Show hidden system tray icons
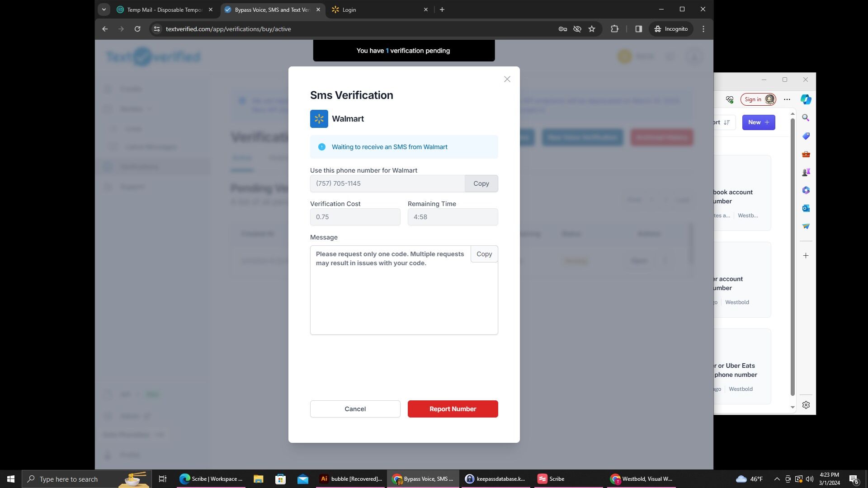Image resolution: width=868 pixels, height=488 pixels. [777, 479]
